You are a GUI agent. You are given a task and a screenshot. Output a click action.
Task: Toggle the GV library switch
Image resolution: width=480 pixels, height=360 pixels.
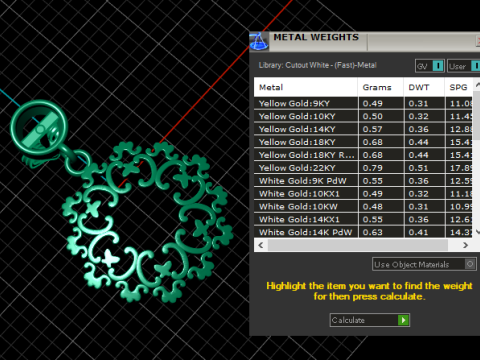click(x=430, y=66)
